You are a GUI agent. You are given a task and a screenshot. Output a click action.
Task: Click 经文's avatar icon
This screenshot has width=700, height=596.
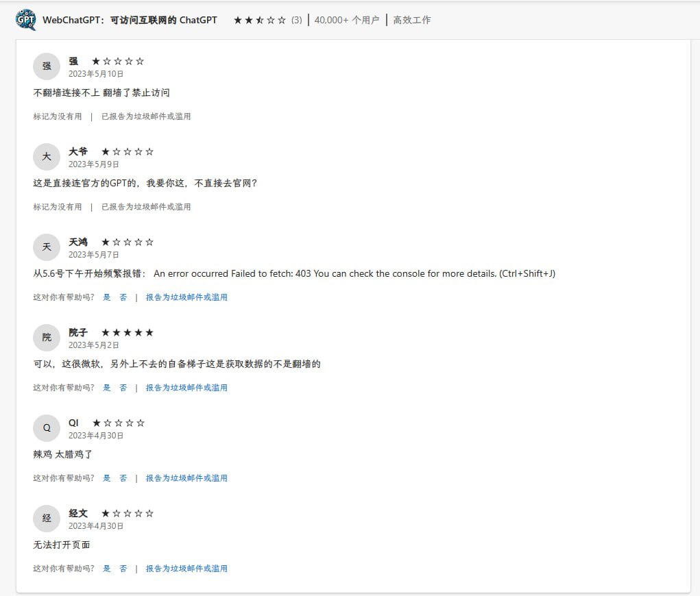47,519
